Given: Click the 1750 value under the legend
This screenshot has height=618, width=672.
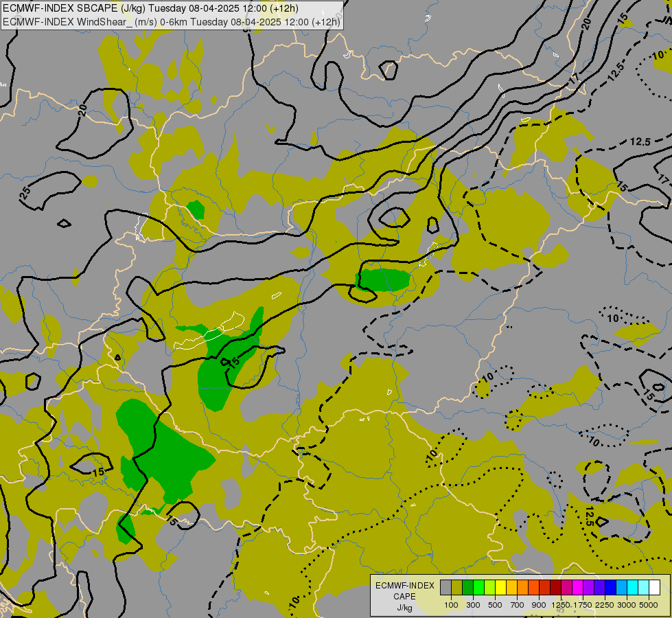Looking at the screenshot, I should (x=583, y=605).
